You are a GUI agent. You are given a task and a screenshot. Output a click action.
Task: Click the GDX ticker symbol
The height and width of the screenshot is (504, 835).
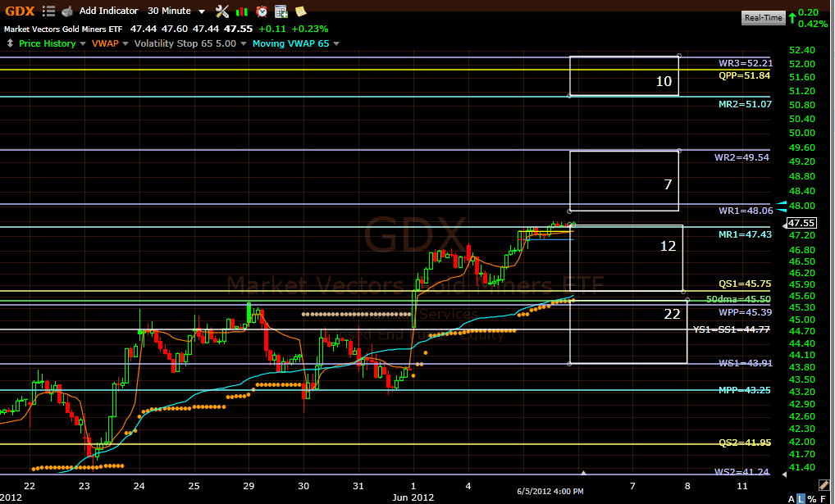[x=20, y=11]
